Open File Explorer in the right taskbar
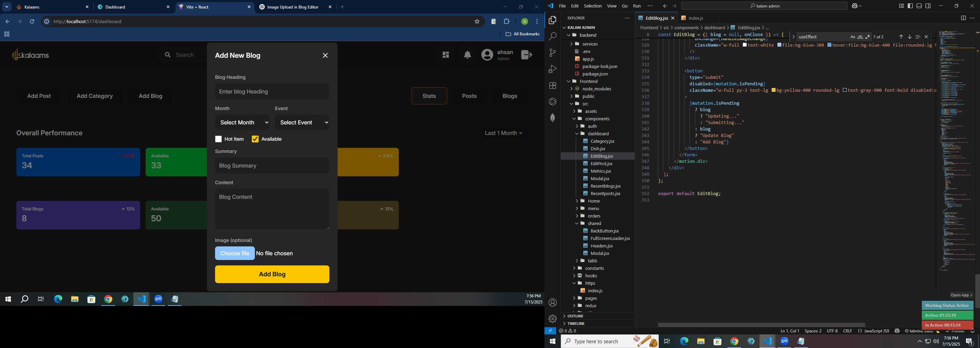This screenshot has width=980, height=348. coord(701,342)
